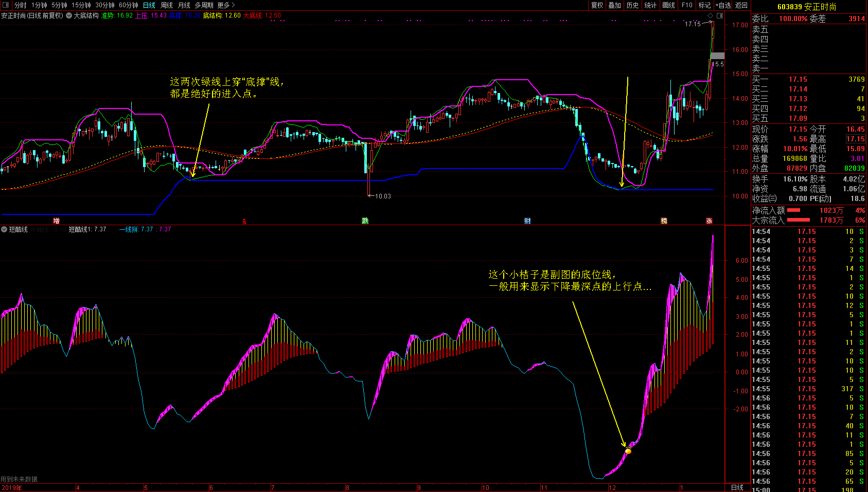Expand the 大底结构 indicator dropdown arrow
This screenshot has height=492, width=868.
[69, 15]
